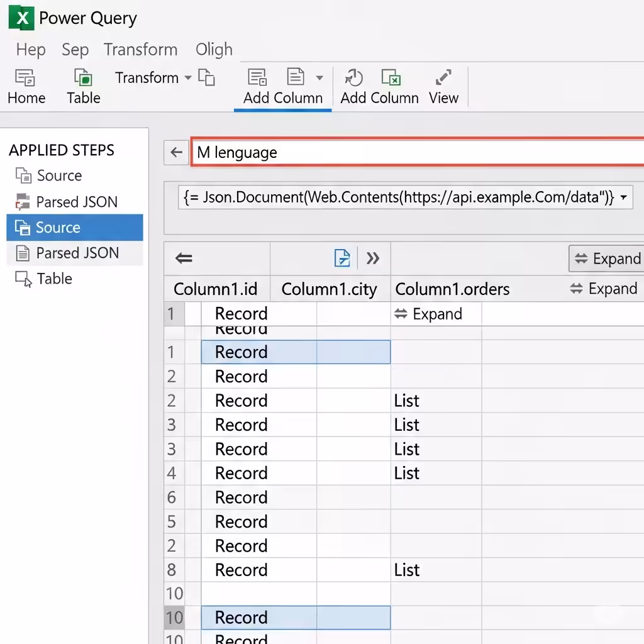Select the first Parsed JSON applied step

[67, 202]
